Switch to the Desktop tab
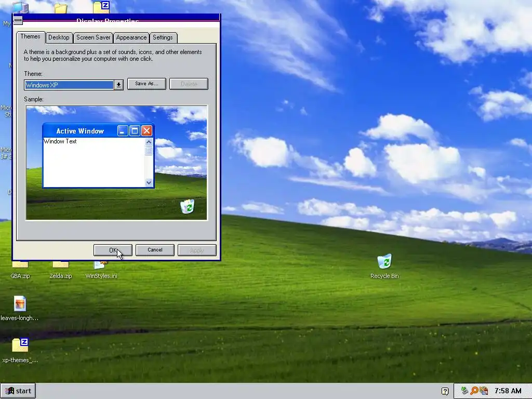This screenshot has height=399, width=532. [x=59, y=37]
